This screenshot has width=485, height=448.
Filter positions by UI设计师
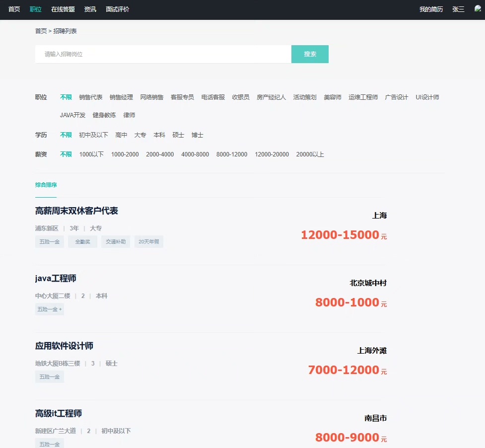pos(427,97)
